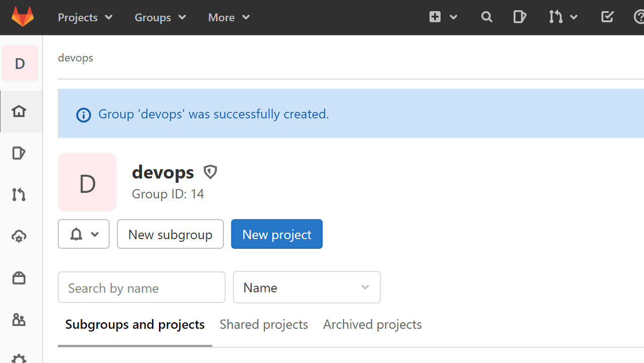Screen dimensions: 644x363
Task: Click the sidebar group avatar D
Action: coord(20,63)
